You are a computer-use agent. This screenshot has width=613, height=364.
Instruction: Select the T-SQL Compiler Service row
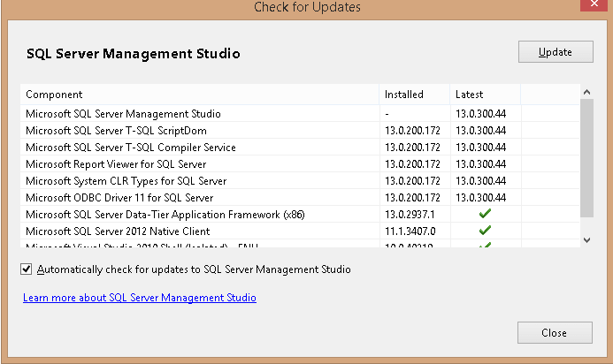pos(300,148)
